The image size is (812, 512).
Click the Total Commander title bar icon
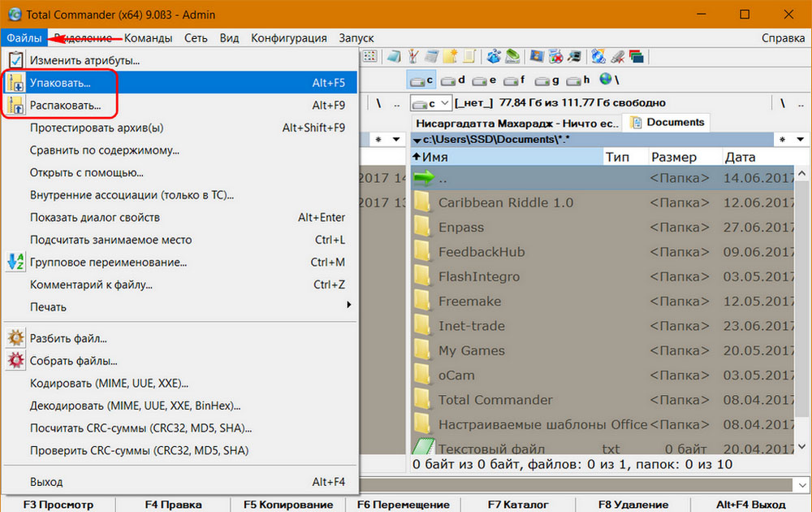coord(14,14)
